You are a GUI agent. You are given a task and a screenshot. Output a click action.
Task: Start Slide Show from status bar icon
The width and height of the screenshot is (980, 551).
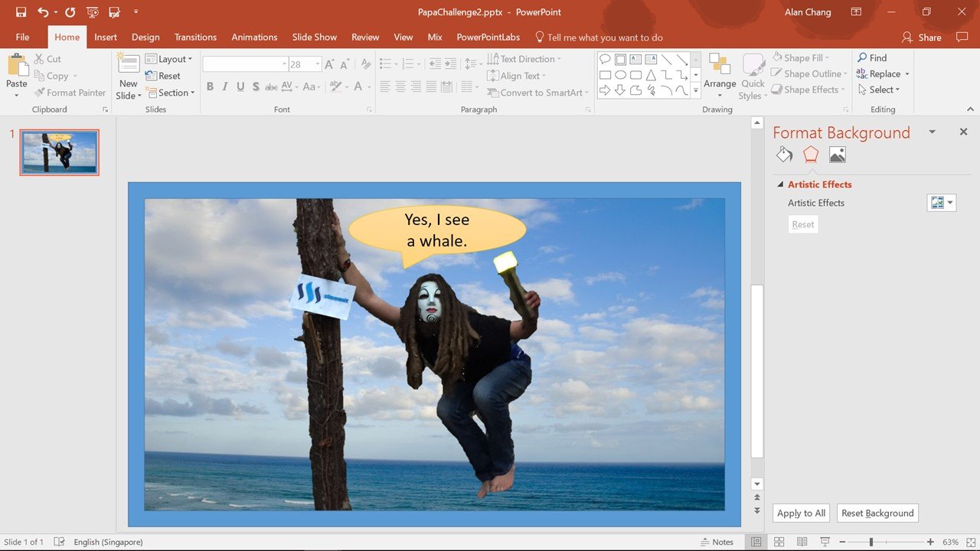click(x=825, y=542)
